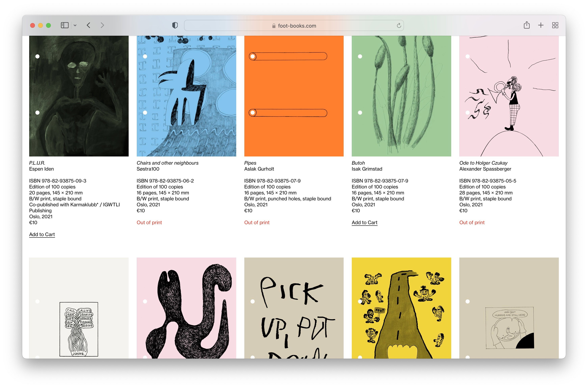Click author name Søstra100
Image resolution: width=588 pixels, height=388 pixels.
(148, 169)
